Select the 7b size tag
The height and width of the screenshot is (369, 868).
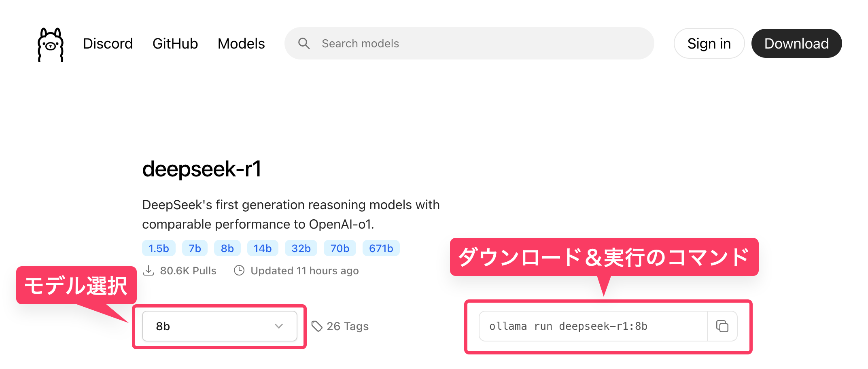coord(195,248)
